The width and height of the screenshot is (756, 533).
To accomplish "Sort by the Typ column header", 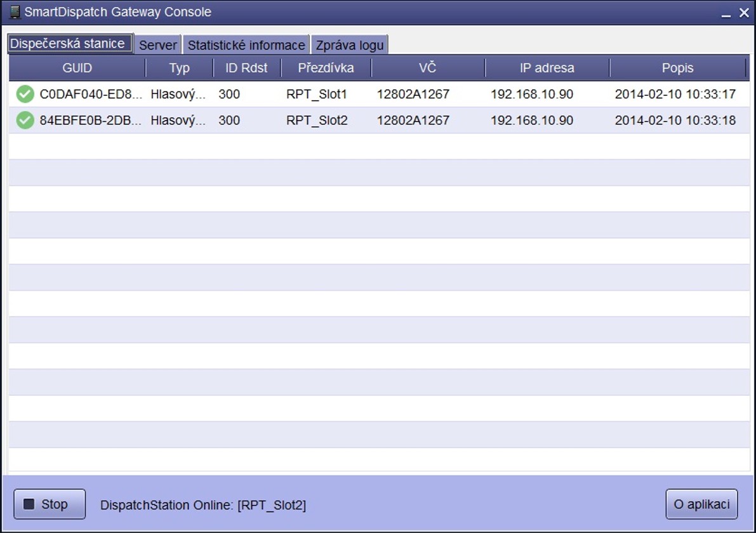I will 180,68.
